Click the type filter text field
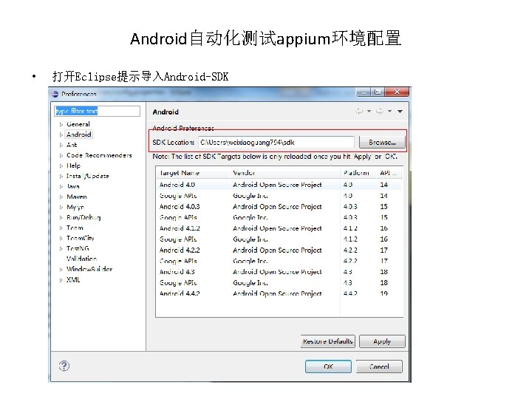532x399 pixels. 97,112
